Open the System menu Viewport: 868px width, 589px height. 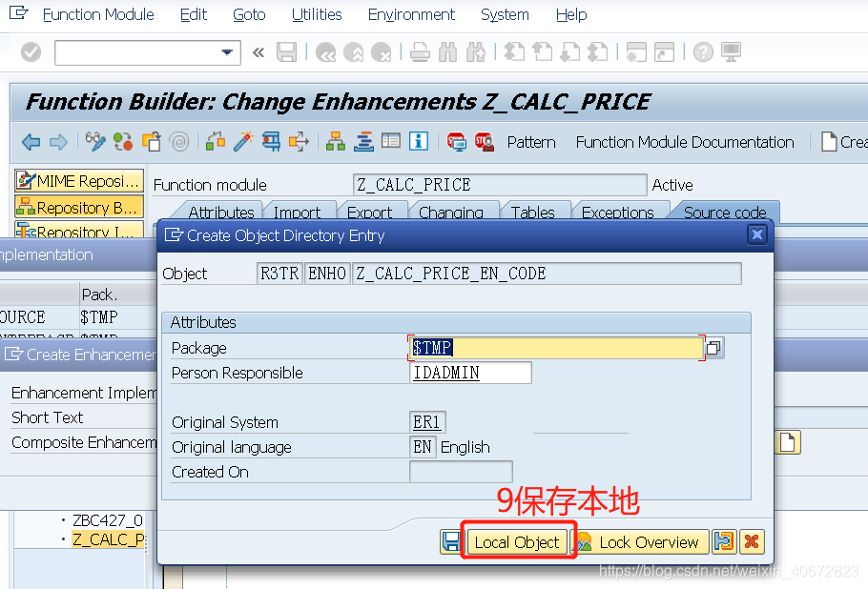point(505,15)
